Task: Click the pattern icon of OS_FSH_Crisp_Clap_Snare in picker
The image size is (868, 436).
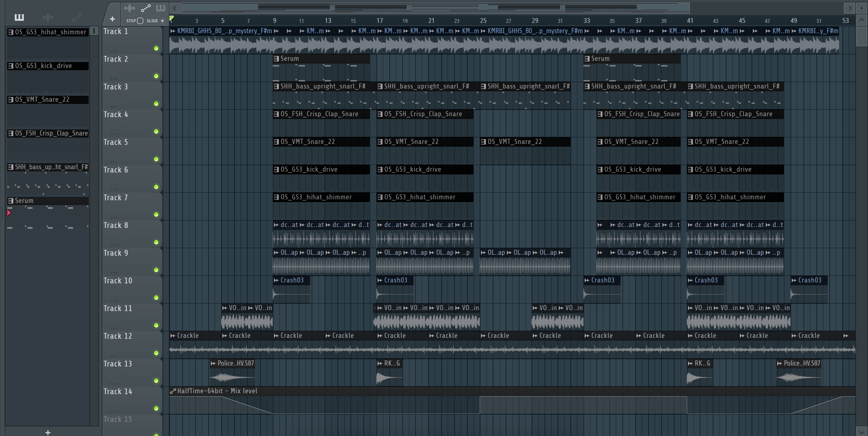Action: click(11, 133)
